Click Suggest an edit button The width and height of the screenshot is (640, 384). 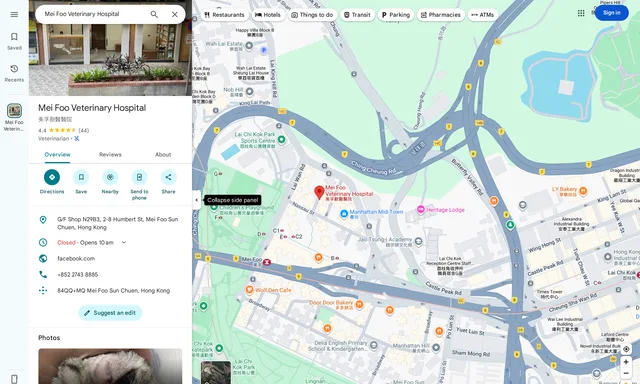pos(110,313)
